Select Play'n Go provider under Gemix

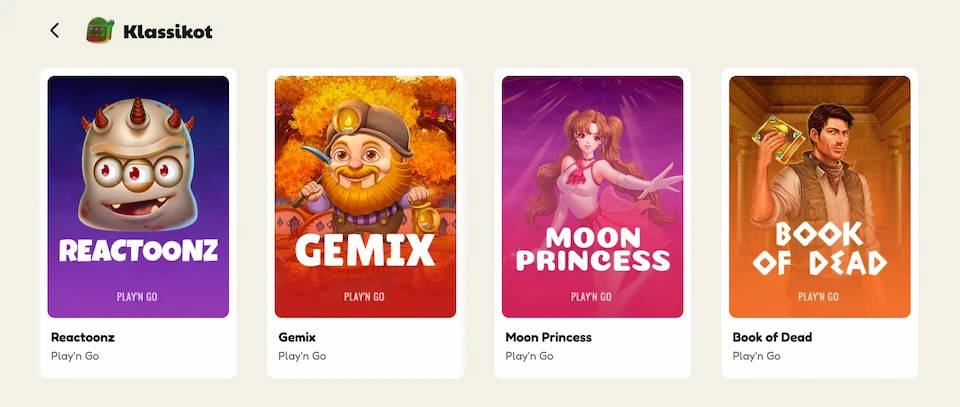point(302,356)
